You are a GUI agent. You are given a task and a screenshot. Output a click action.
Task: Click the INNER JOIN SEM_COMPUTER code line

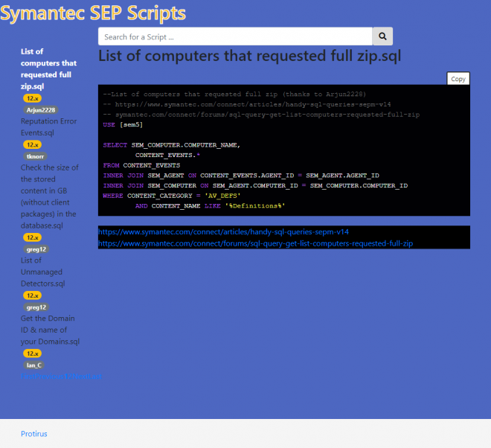255,185
